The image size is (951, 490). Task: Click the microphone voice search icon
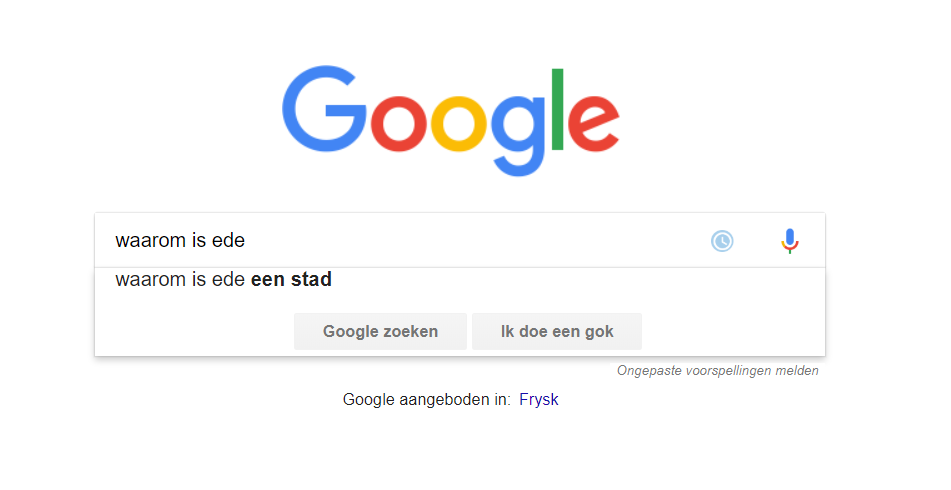pyautogui.click(x=789, y=241)
